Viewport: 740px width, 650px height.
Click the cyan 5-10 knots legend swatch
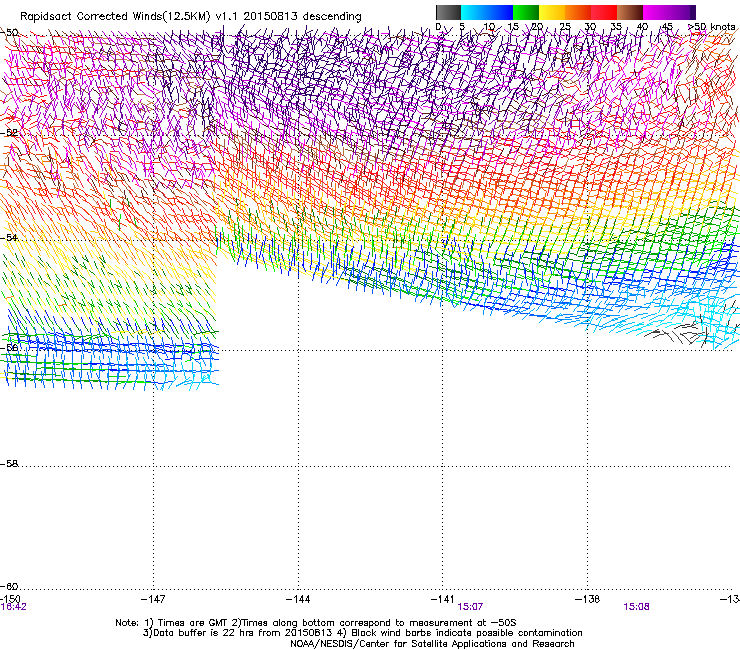(474, 12)
